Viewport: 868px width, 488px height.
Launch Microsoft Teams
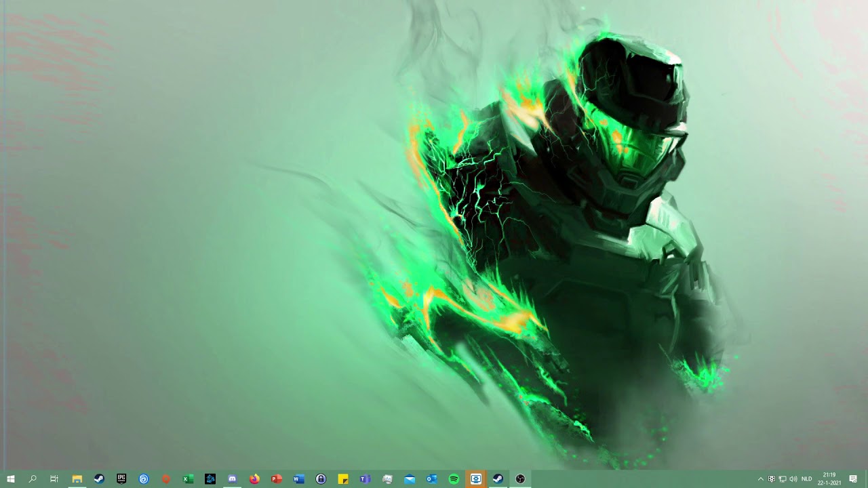[x=365, y=479]
